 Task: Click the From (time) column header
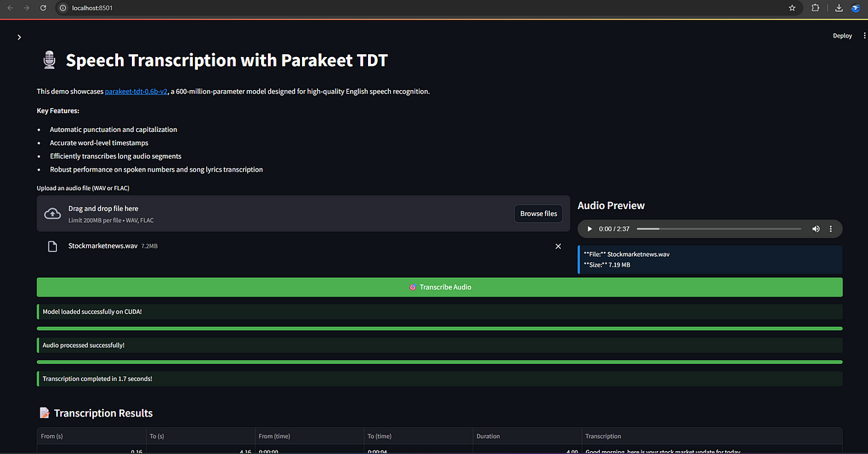pos(310,436)
